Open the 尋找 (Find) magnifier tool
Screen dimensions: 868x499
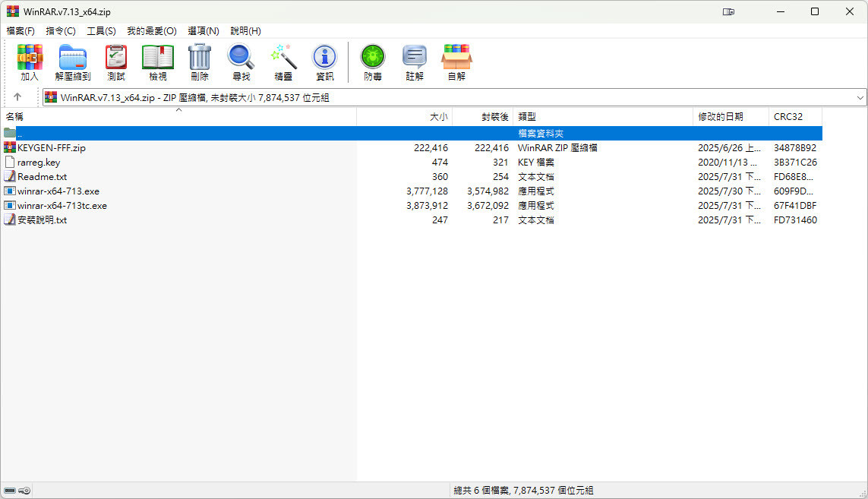[241, 62]
